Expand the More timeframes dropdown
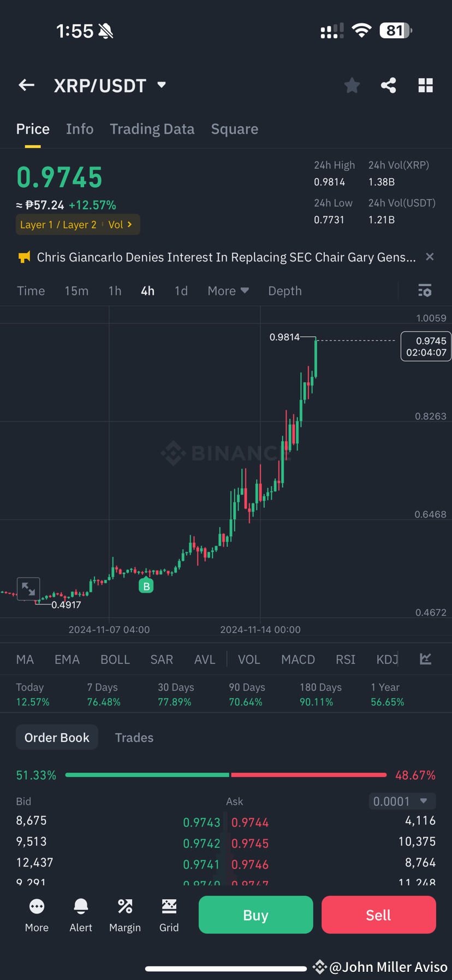Viewport: 452px width, 980px height. 228,291
